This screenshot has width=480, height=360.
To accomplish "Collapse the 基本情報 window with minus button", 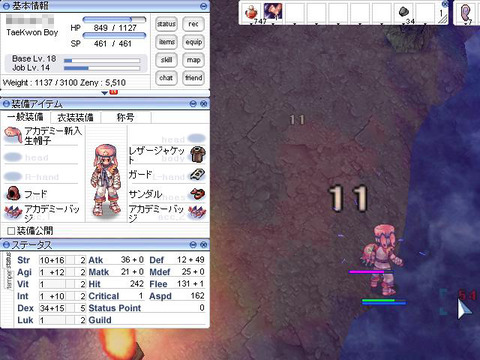I will pyautogui.click(x=203, y=6).
